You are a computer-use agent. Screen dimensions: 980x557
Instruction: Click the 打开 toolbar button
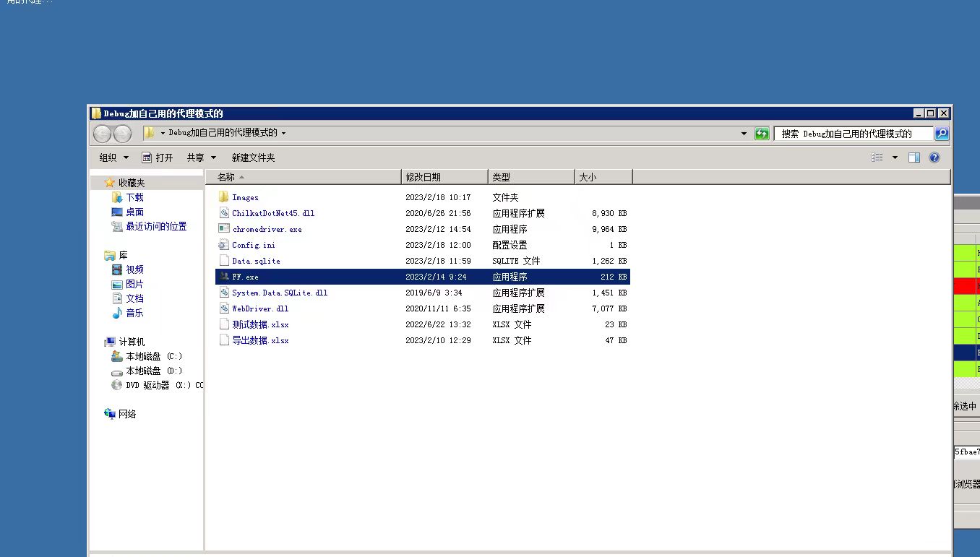(x=157, y=157)
